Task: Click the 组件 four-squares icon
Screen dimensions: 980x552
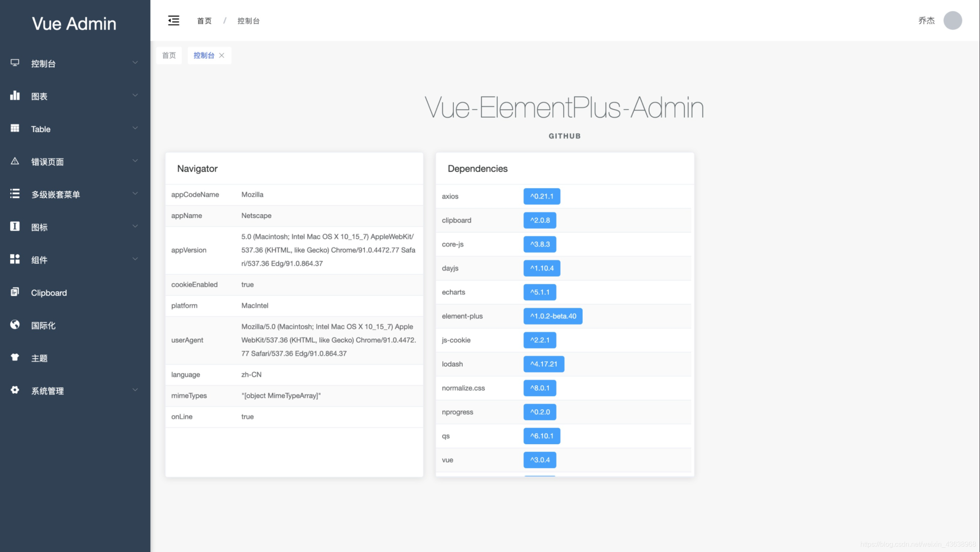Action: [x=15, y=259]
